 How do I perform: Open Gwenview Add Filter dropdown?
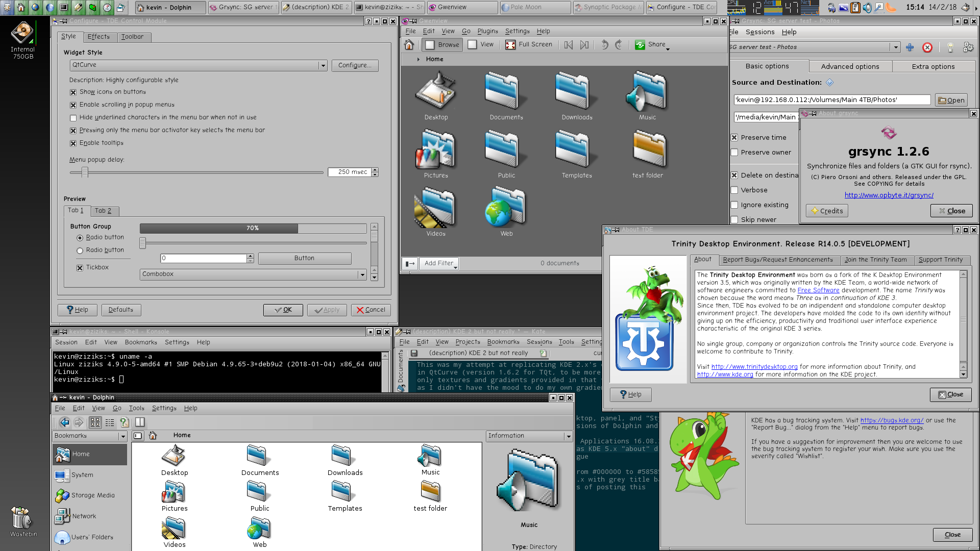point(439,264)
